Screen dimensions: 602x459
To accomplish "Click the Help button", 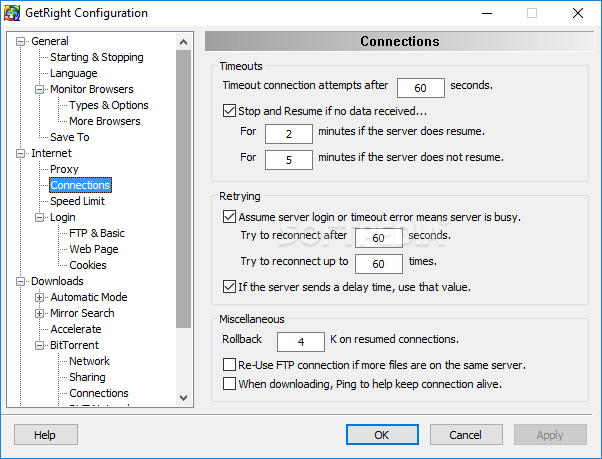I will tap(46, 434).
